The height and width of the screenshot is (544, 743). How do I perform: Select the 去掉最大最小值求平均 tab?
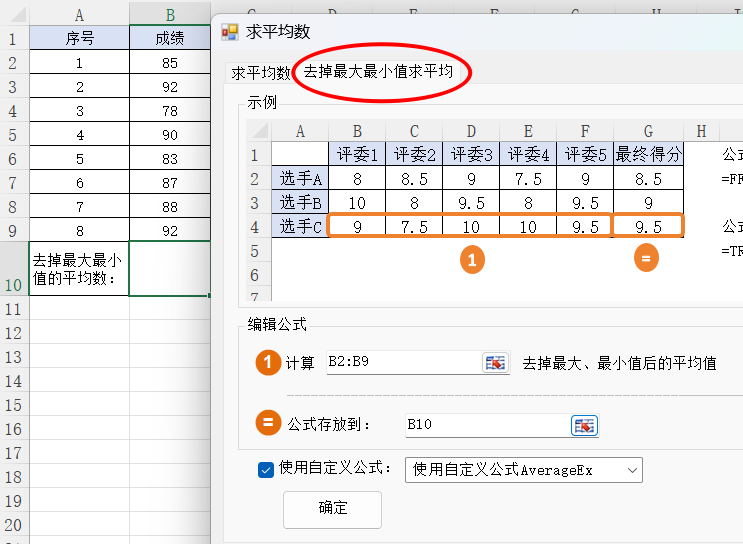378,72
